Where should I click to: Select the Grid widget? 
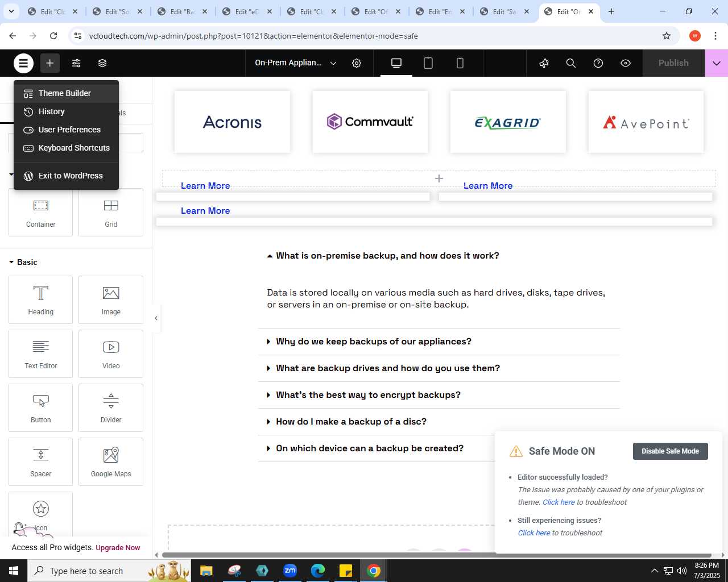(x=111, y=213)
